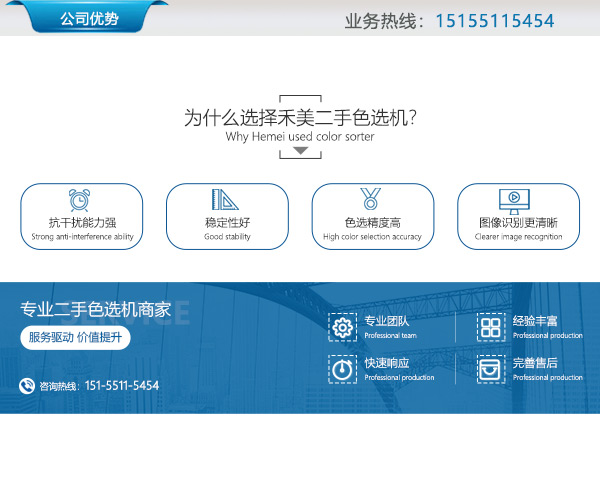Click the monitor play image recognition icon
Image resolution: width=600 pixels, height=488 pixels.
tap(514, 202)
